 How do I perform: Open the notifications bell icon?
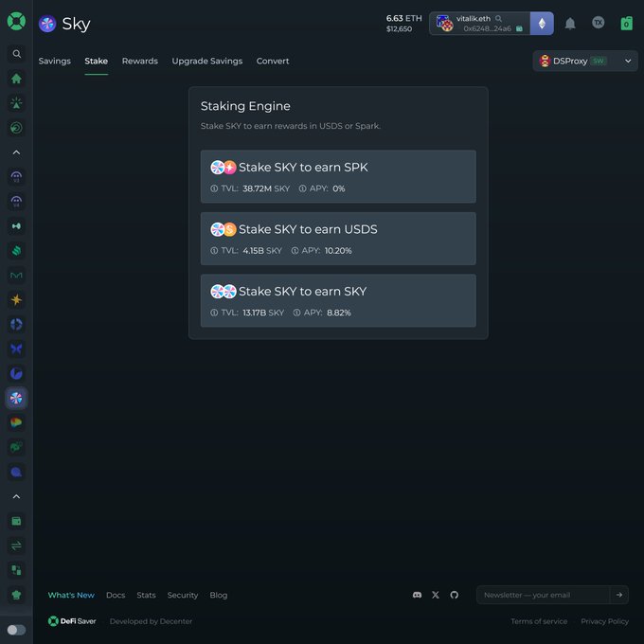click(x=570, y=24)
